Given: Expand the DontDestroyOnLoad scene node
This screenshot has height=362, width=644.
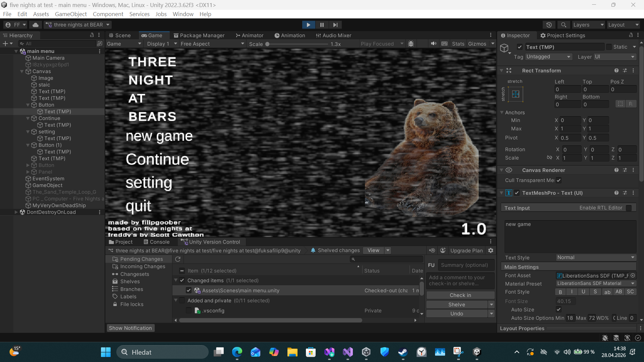Looking at the screenshot, I should pyautogui.click(x=16, y=212).
